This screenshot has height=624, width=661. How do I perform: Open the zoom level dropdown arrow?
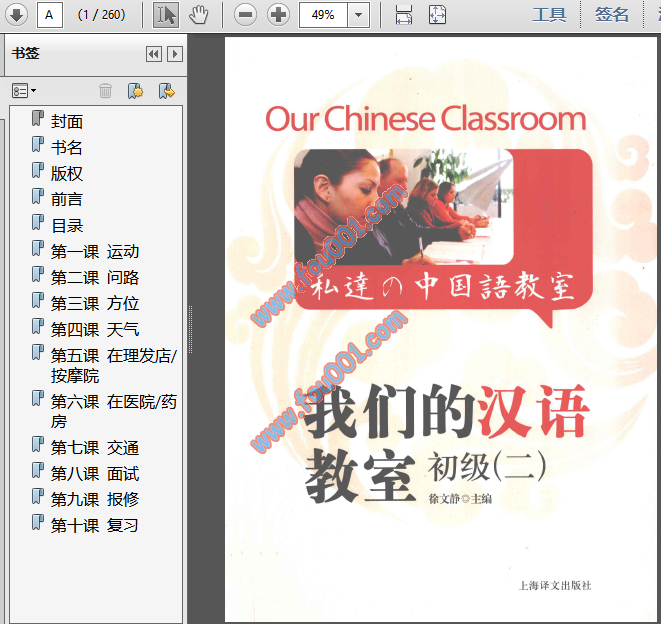coord(359,15)
